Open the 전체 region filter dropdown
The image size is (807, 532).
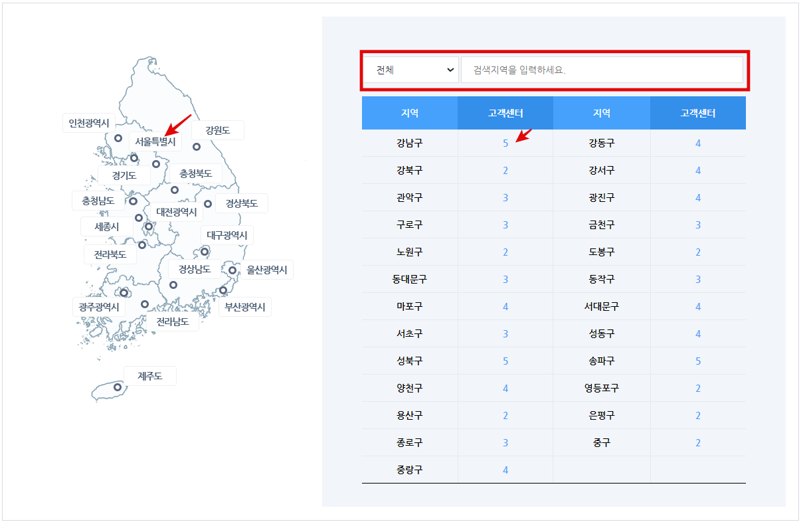pyautogui.click(x=410, y=69)
